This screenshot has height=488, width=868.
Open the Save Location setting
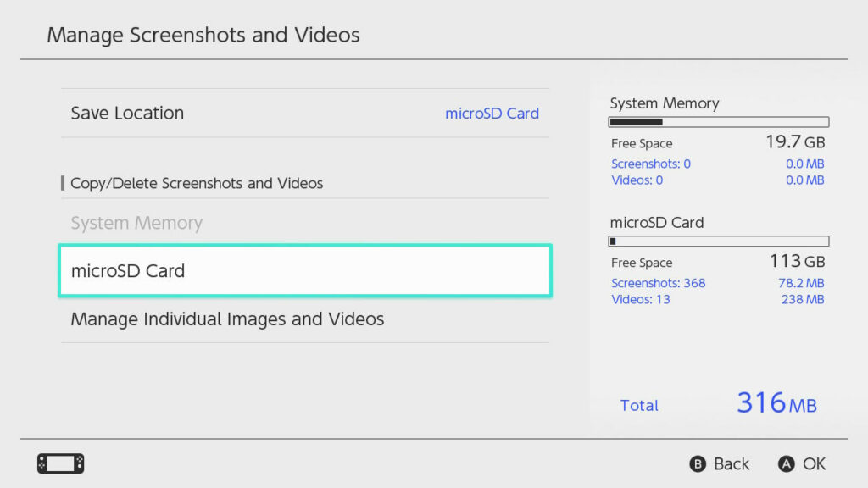click(x=305, y=113)
